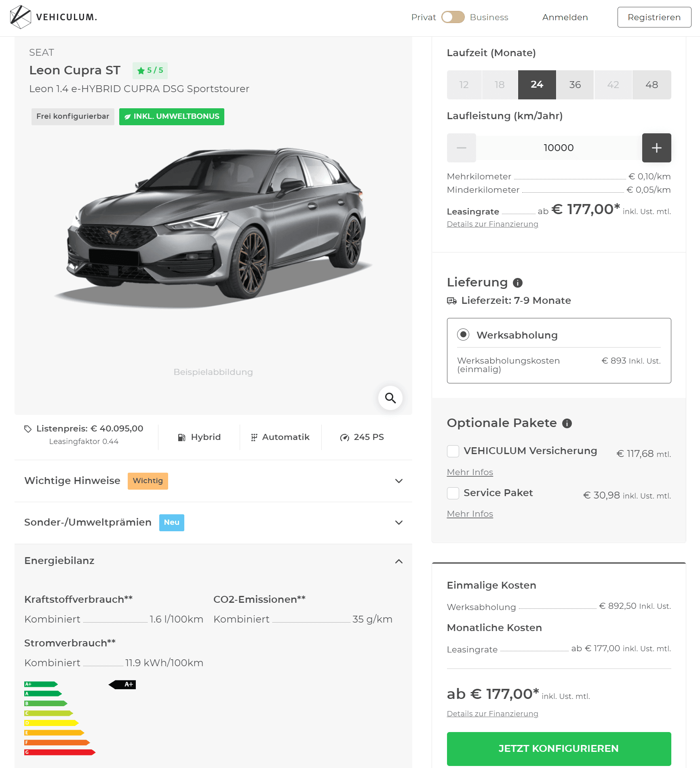Screen dimensions: 700x768
Task: Open the image zoom magnifier
Action: pyautogui.click(x=390, y=398)
